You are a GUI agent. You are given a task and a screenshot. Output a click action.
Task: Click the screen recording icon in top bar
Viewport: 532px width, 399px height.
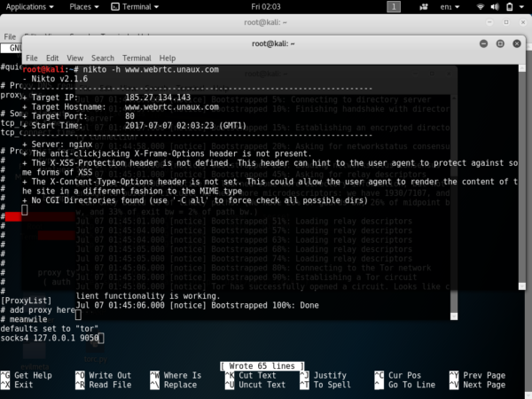tap(425, 6)
